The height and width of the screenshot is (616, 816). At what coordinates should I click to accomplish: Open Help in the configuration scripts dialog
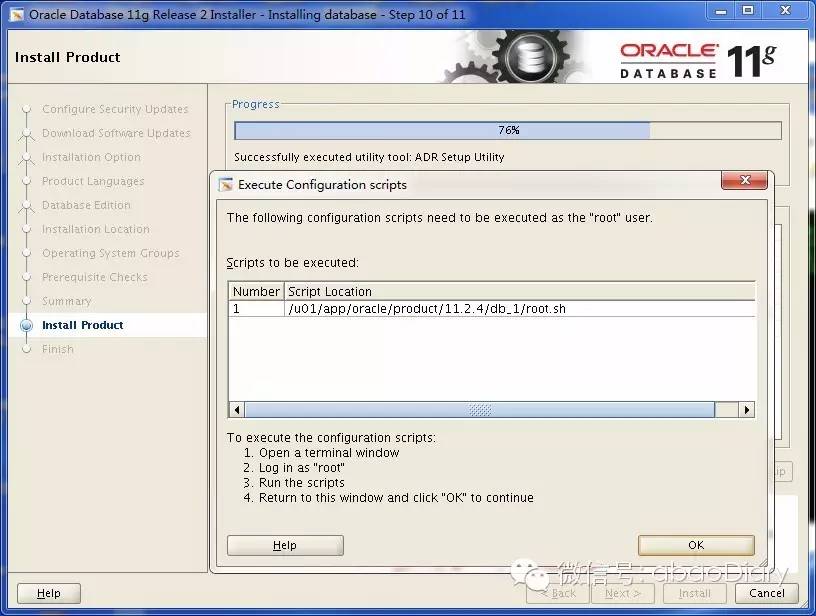pos(285,545)
